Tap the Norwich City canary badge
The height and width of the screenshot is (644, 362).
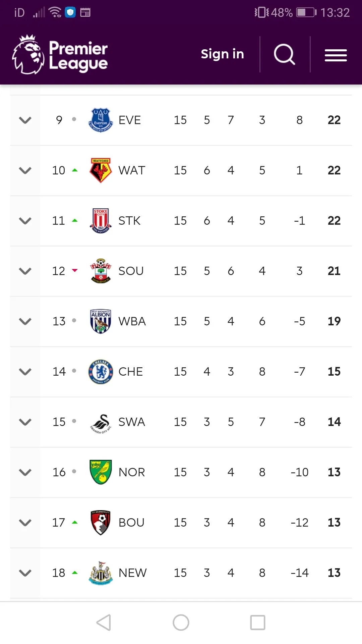(x=100, y=472)
